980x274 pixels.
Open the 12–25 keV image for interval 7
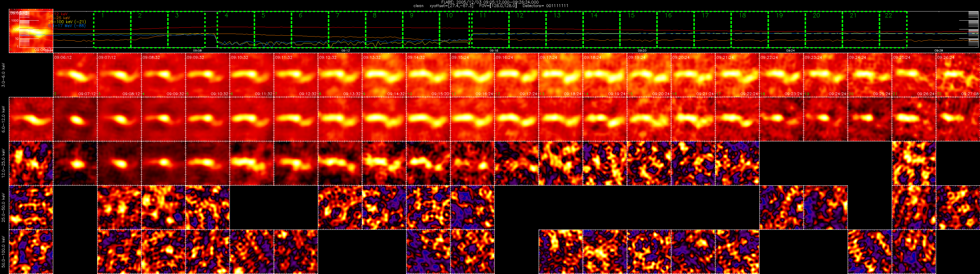[x=296, y=164]
